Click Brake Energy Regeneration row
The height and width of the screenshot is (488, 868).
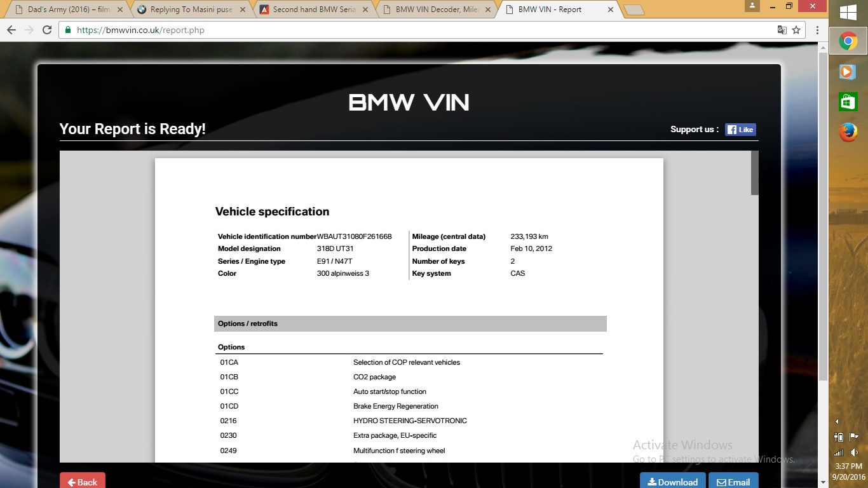(410, 406)
